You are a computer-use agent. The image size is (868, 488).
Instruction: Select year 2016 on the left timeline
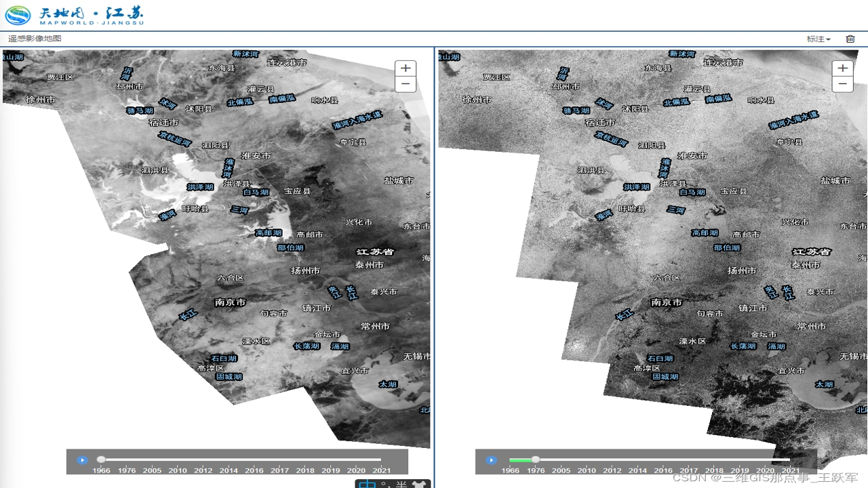point(254,470)
